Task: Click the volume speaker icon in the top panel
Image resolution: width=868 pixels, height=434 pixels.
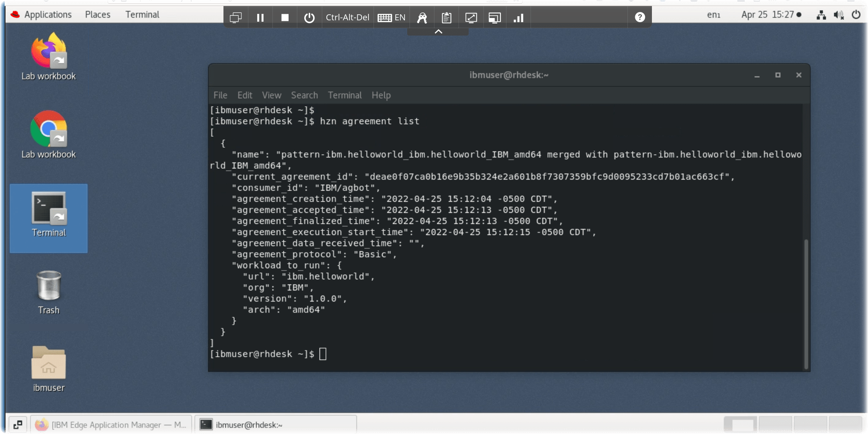Action: click(838, 15)
